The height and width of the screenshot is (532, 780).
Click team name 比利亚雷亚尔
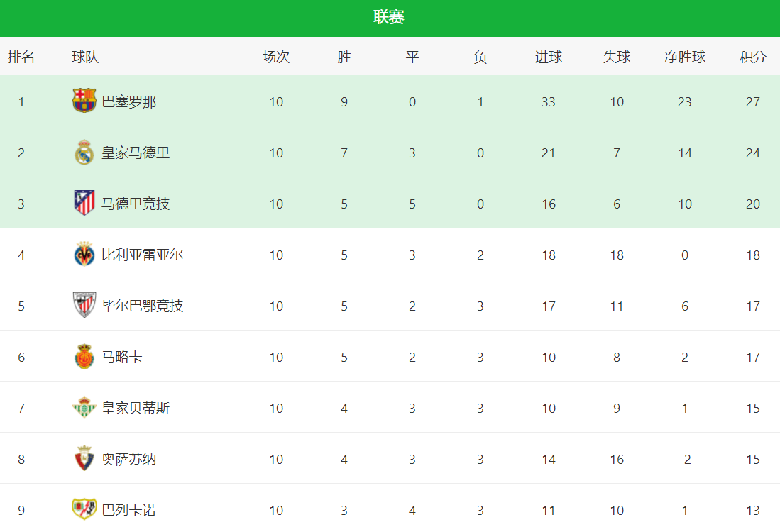142,255
